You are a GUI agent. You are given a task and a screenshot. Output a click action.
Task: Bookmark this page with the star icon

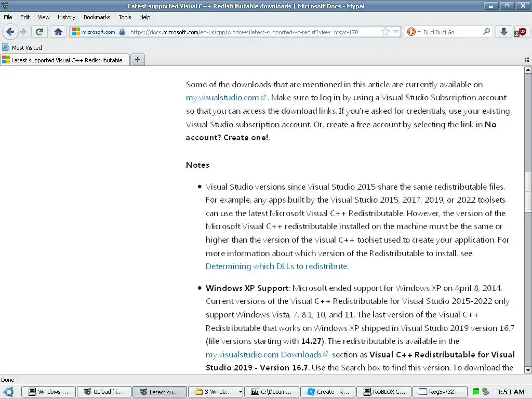coord(385,32)
